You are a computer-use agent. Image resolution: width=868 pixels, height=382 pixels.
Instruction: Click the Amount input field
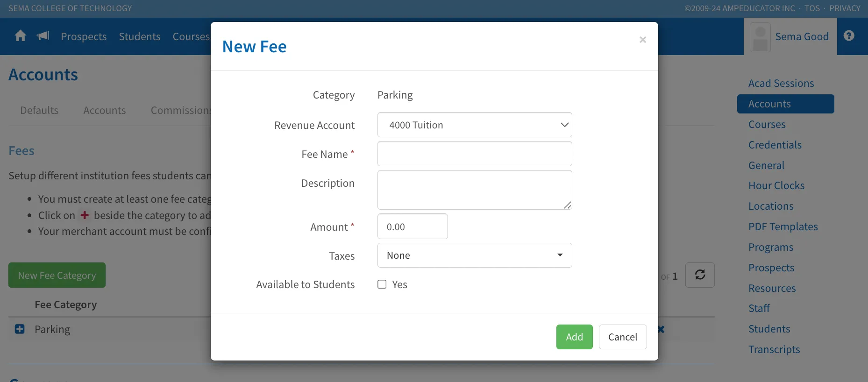(x=413, y=226)
